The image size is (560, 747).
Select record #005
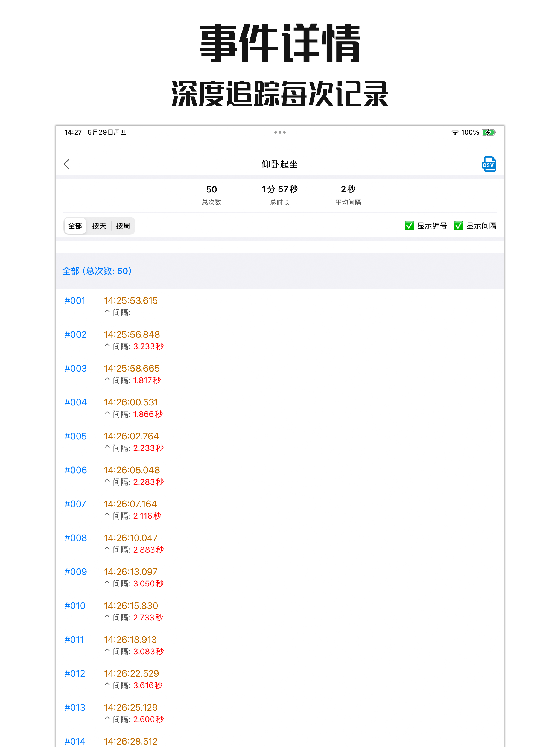75,436
